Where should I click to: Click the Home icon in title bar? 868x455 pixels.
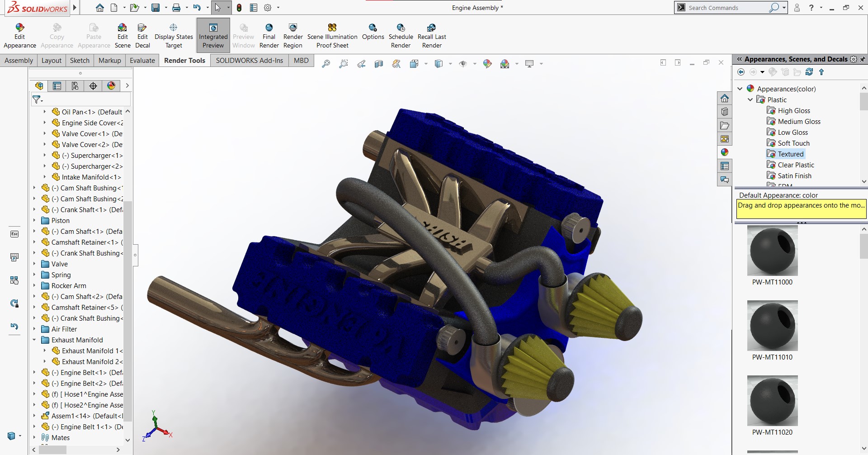[100, 8]
